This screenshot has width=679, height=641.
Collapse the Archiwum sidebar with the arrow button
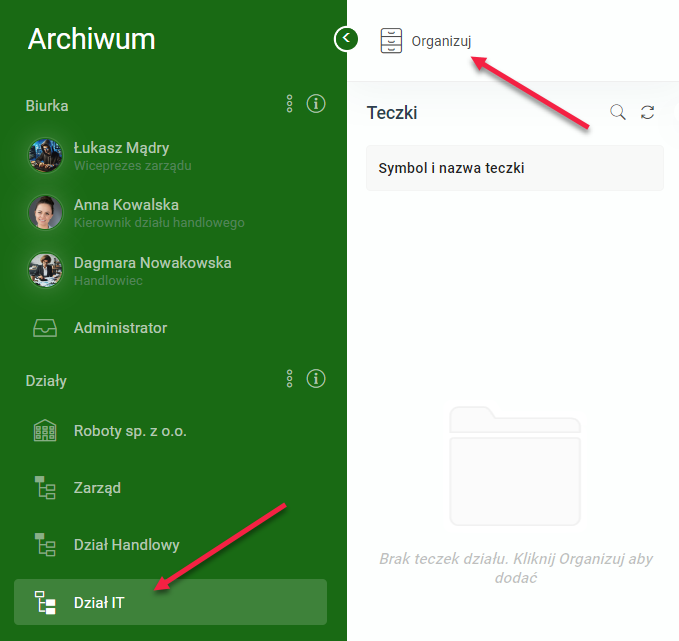346,39
